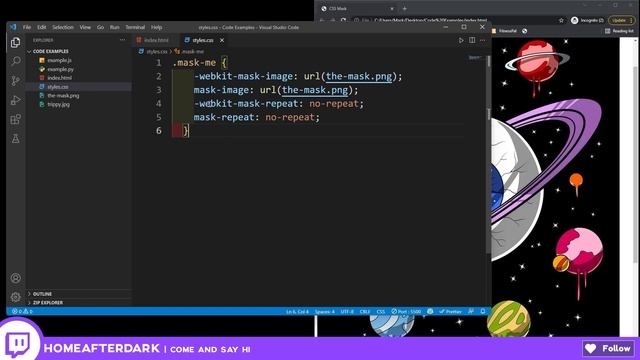Open the Edit menu
The image size is (640, 360).
(x=42, y=27)
